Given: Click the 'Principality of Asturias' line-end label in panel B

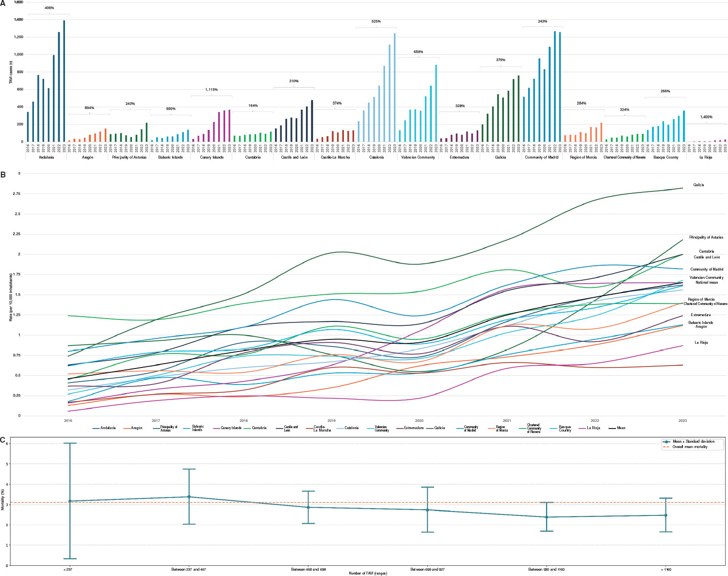Looking at the screenshot, I should (x=706, y=238).
